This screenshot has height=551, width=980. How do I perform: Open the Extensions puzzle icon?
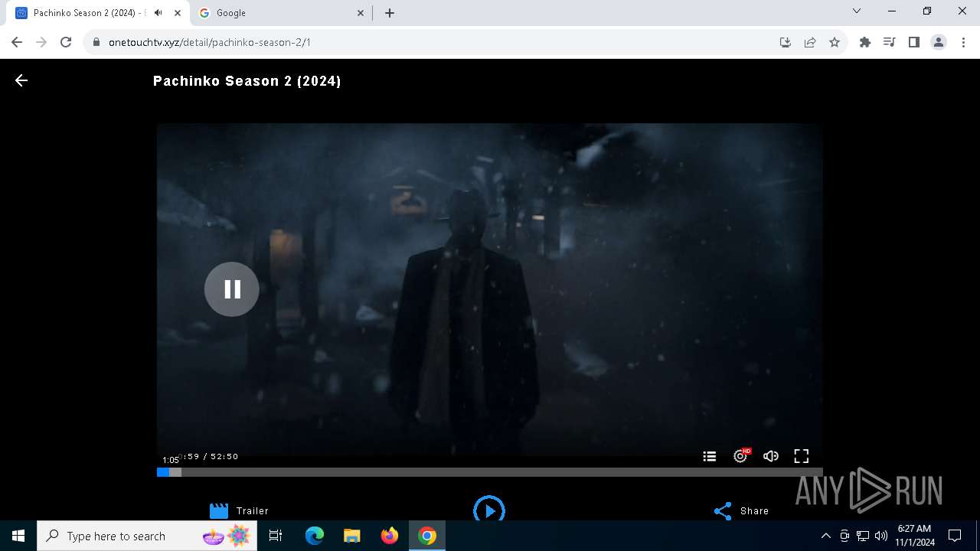point(865,42)
